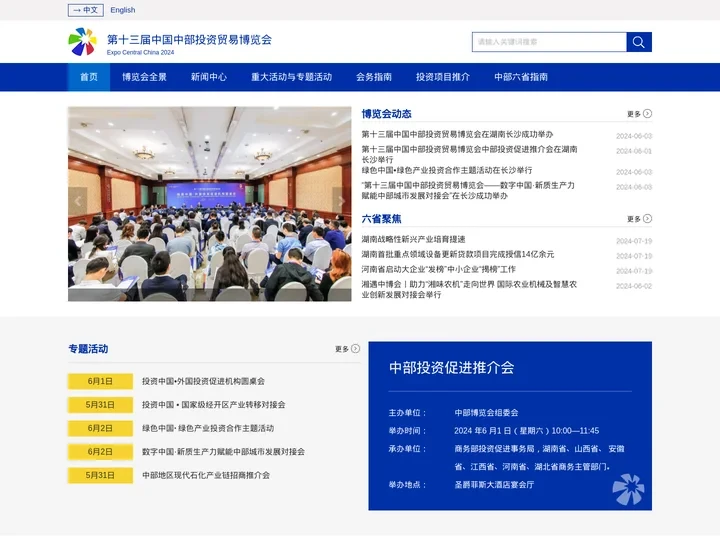Open news 数字中国·新质生产力 赋能中部城市发展对接会
720x540 pixels.
[467, 191]
